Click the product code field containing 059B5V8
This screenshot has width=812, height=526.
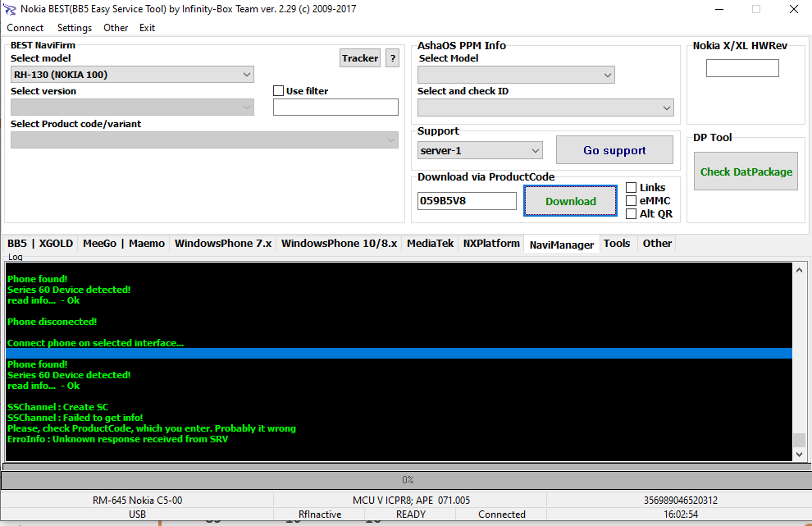click(x=467, y=201)
